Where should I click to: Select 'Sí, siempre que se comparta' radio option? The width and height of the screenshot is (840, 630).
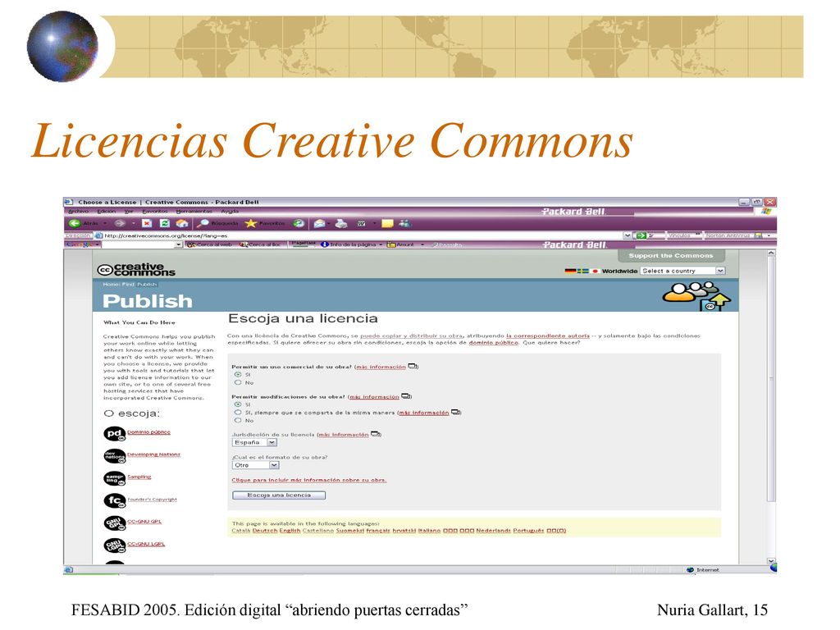(238, 413)
